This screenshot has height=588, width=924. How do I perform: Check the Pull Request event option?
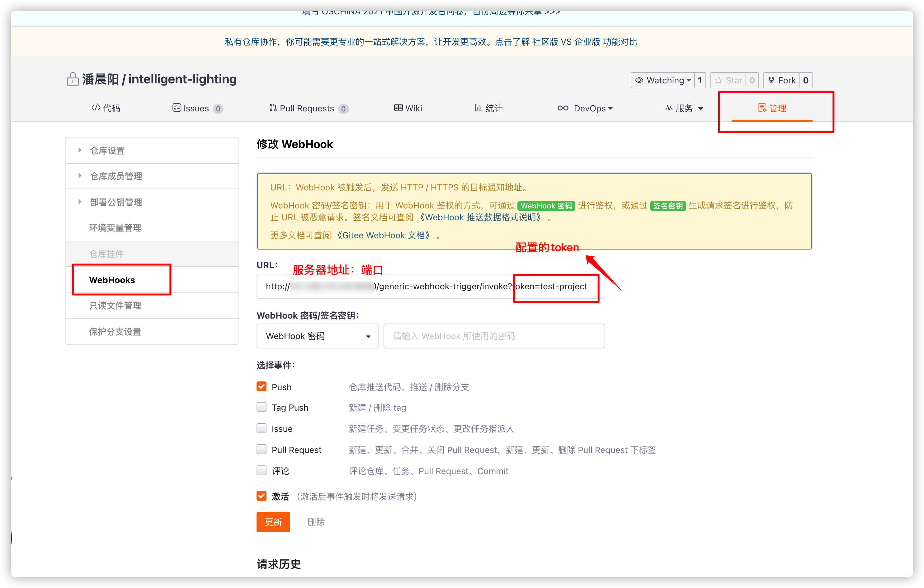[x=261, y=449]
